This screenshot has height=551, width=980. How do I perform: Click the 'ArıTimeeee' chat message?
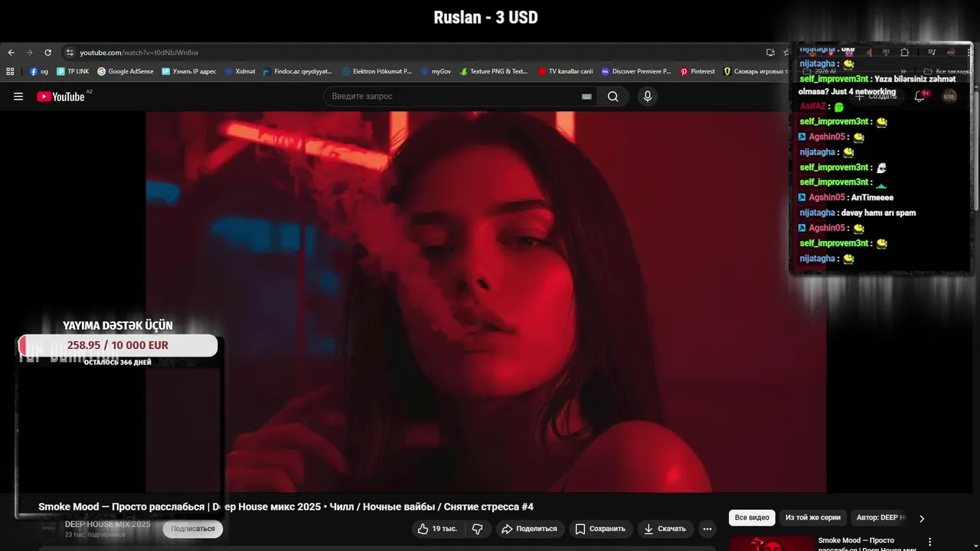[871, 197]
